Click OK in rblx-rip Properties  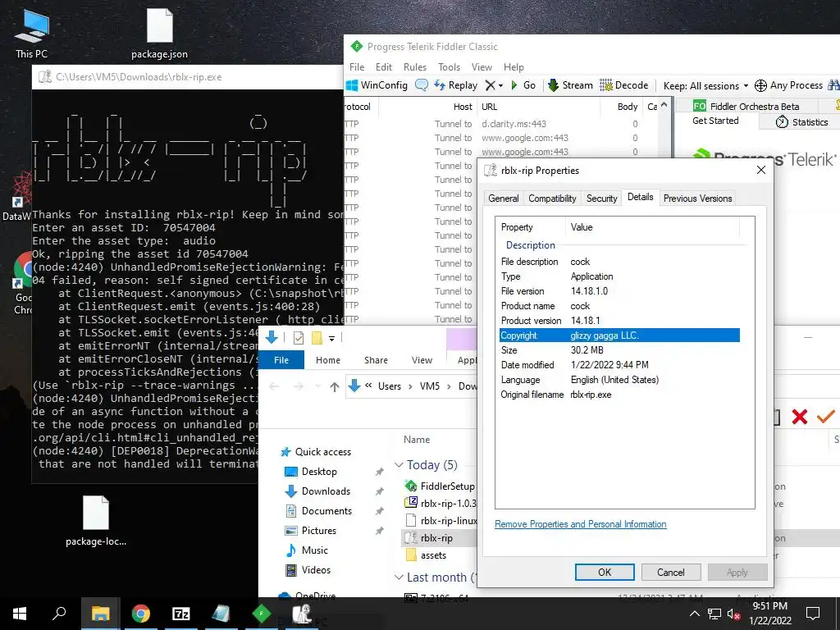tap(605, 572)
